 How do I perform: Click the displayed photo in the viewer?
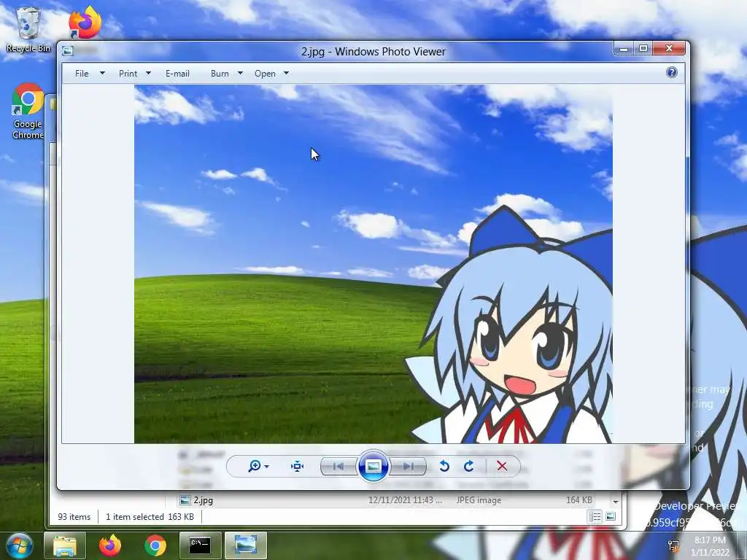(x=373, y=264)
